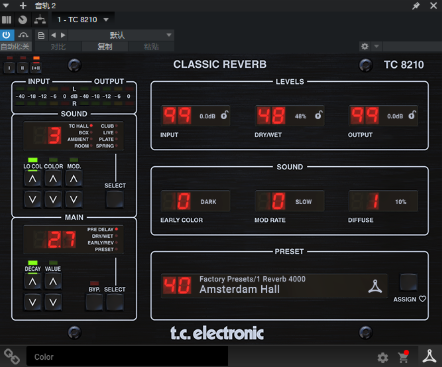Screen dimensions: 442x367
Task: Click the INPUT level lock icon
Action: coord(224,115)
